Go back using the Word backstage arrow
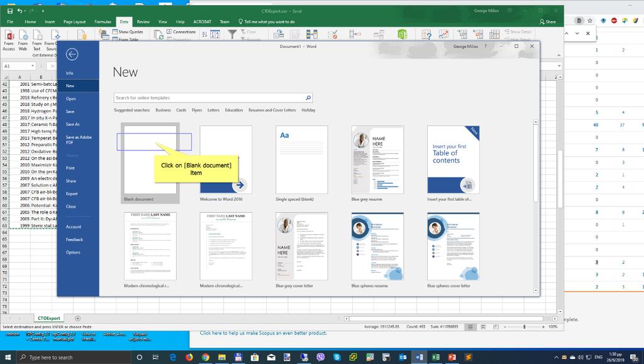Image resolution: width=644 pixels, height=364 pixels. (x=72, y=54)
